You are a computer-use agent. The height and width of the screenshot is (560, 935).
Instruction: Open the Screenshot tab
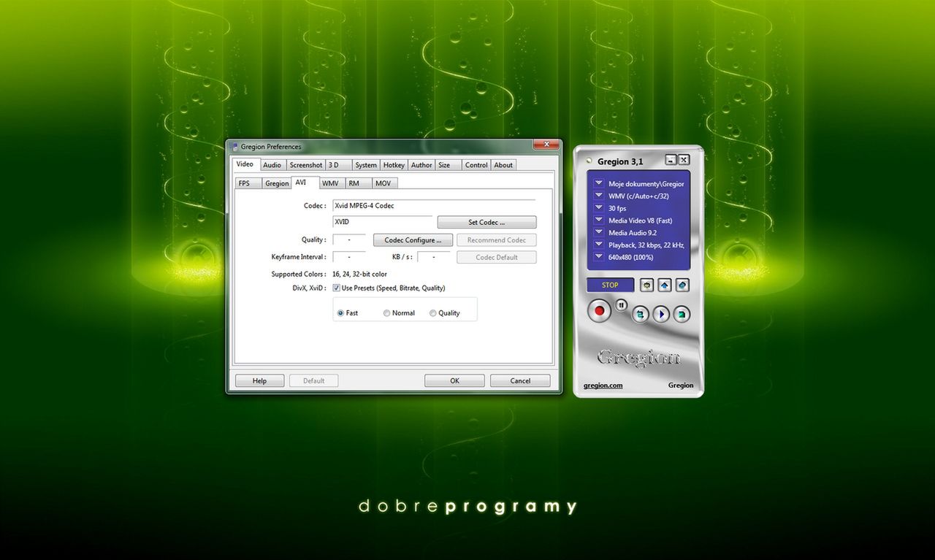[306, 165]
